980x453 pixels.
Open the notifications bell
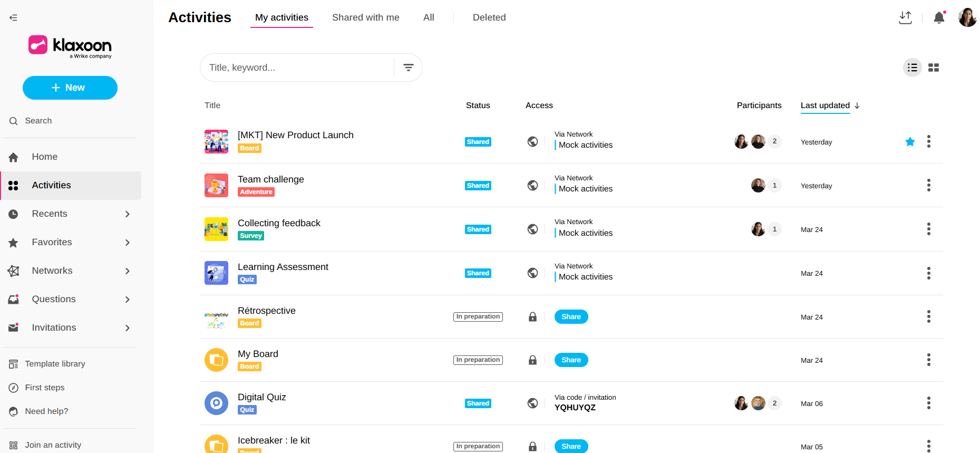(x=938, y=18)
